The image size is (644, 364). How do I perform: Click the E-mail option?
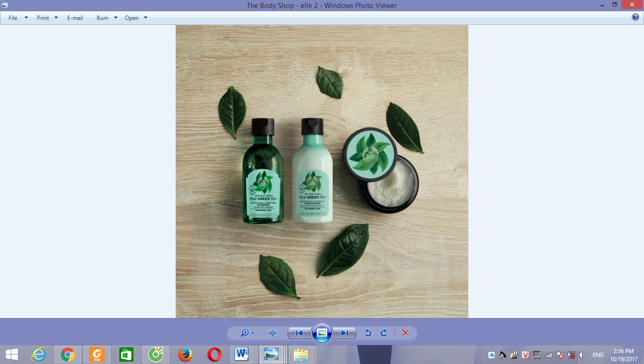(75, 18)
